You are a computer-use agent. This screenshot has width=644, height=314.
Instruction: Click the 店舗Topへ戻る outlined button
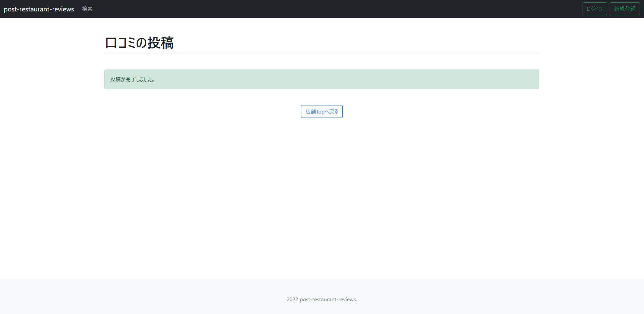pyautogui.click(x=321, y=111)
